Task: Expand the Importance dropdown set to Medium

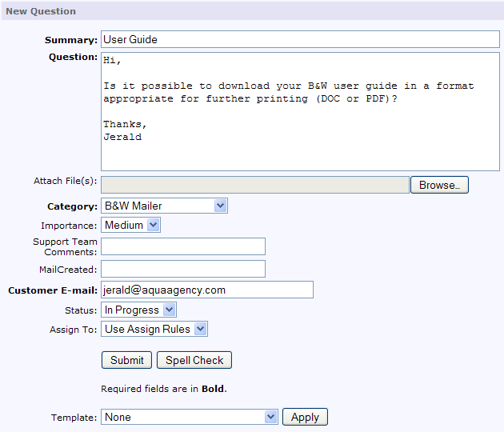Action: 130,225
